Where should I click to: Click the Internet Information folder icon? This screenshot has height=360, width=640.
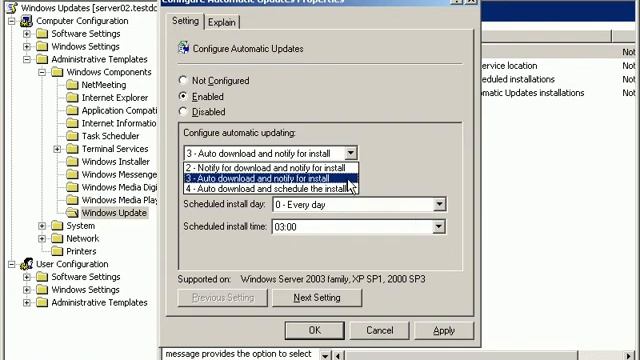72,123
